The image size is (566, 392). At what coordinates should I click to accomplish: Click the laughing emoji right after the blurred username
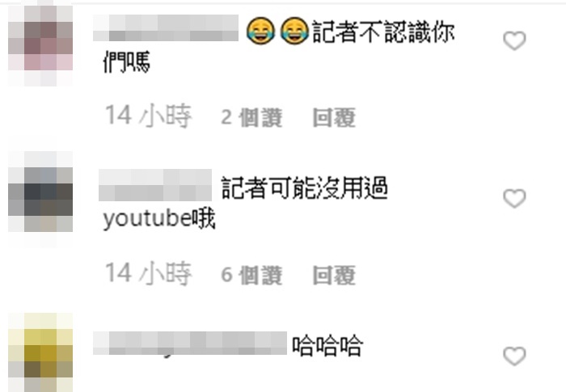(260, 31)
